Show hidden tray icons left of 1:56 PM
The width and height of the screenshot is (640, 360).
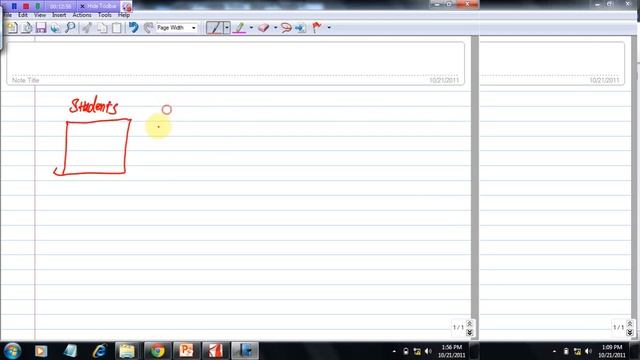394,351
